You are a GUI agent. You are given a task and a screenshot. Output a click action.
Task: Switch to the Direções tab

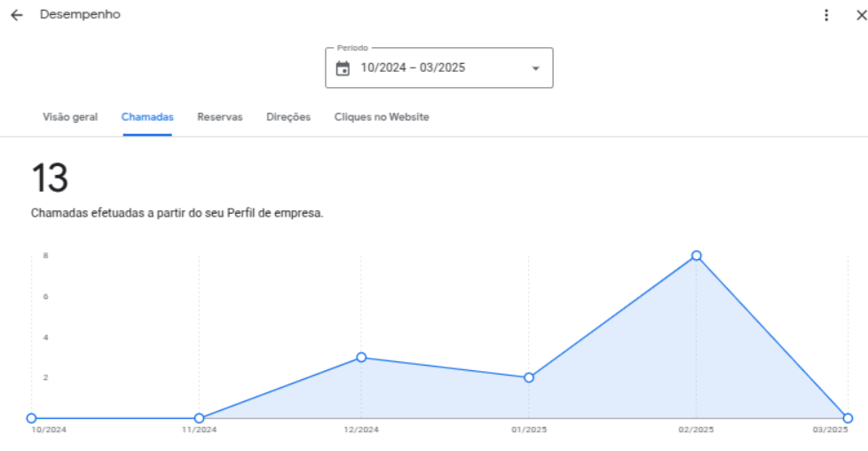tap(288, 117)
